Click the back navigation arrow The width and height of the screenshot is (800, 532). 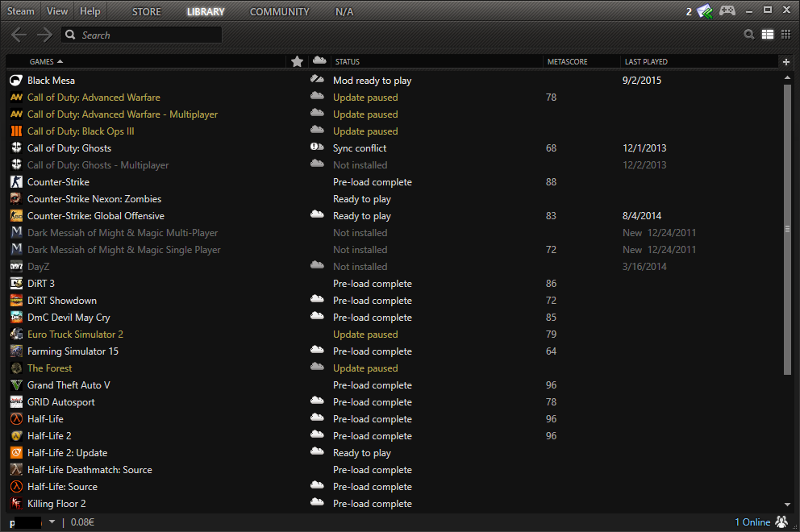pyautogui.click(x=19, y=35)
